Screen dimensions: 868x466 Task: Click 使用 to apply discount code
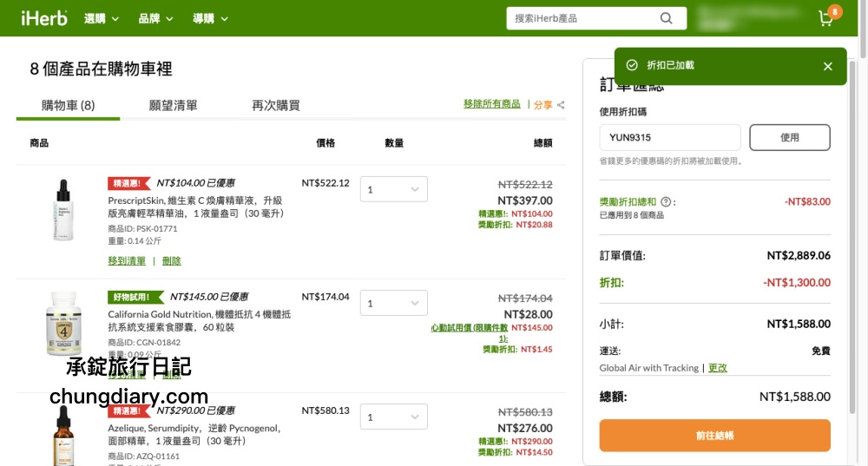click(789, 137)
